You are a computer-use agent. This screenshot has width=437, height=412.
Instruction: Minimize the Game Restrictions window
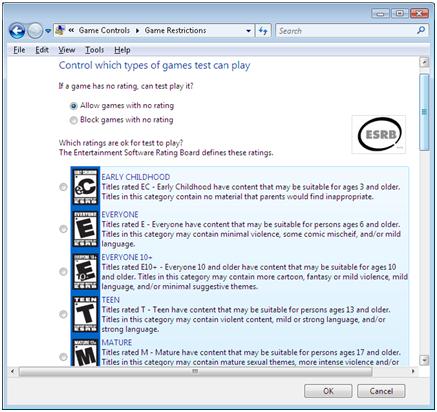tap(380, 13)
